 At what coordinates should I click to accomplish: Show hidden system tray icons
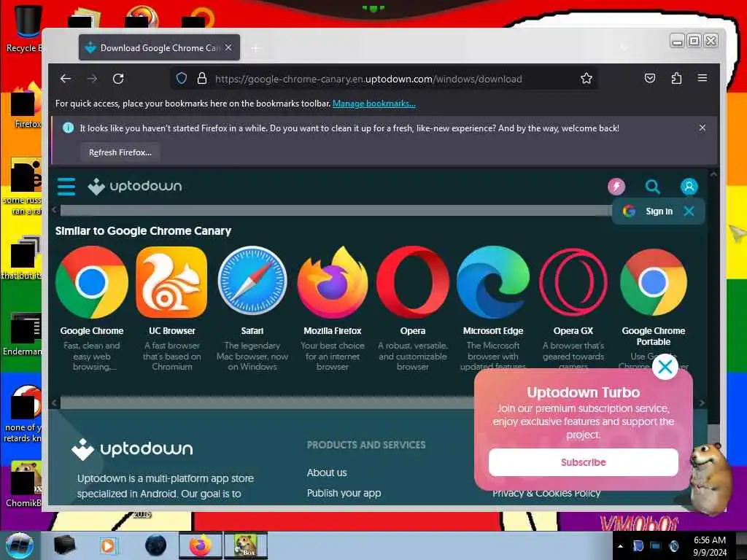coord(620,546)
